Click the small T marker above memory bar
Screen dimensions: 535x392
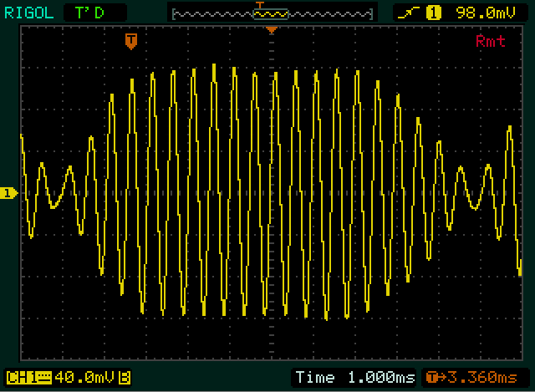coord(259,5)
